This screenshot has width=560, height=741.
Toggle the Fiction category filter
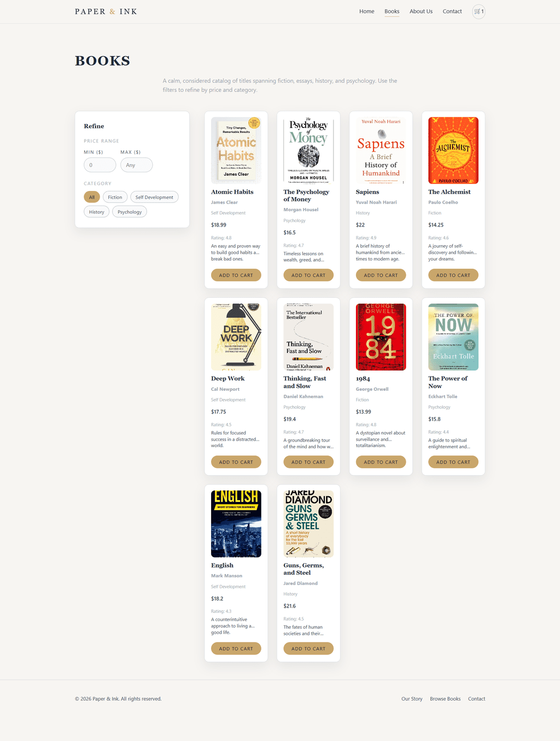[x=115, y=197]
